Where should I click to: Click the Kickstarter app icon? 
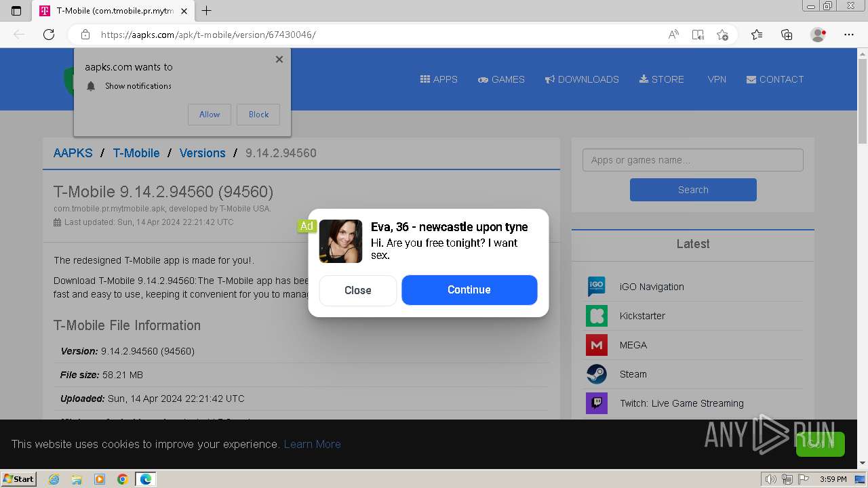(x=597, y=316)
